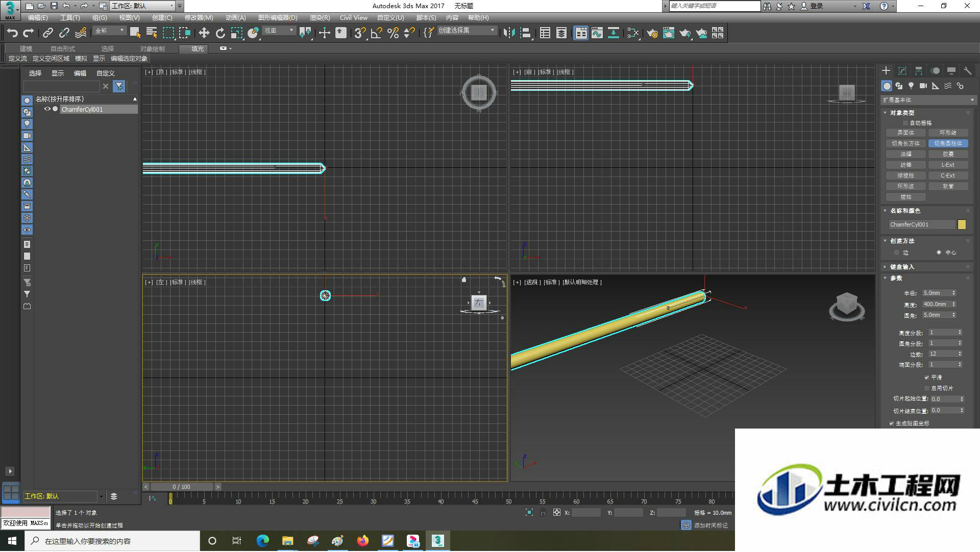Screen dimensions: 980x552
Task: Click the L-Ext object button
Action: pyautogui.click(x=948, y=165)
